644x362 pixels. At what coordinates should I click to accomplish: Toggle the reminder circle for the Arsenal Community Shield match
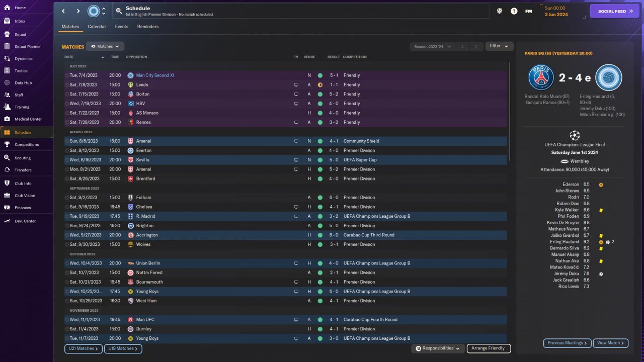point(67,141)
